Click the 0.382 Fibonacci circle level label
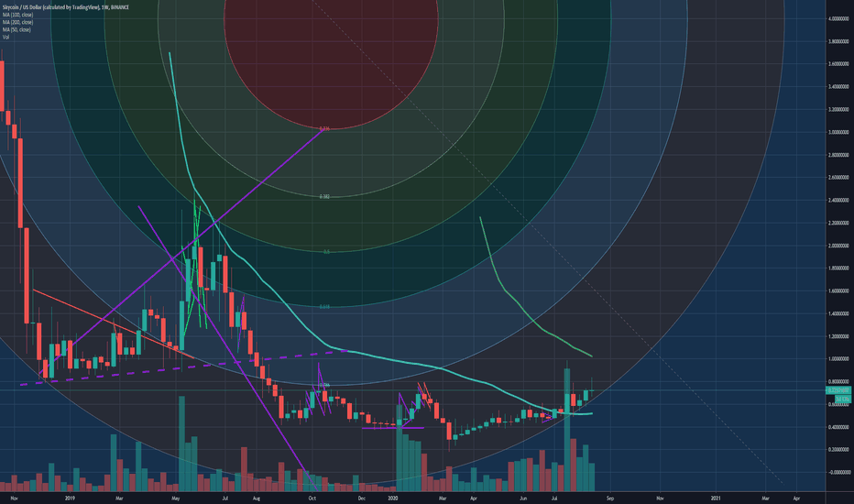This screenshot has width=854, height=504. click(324, 196)
